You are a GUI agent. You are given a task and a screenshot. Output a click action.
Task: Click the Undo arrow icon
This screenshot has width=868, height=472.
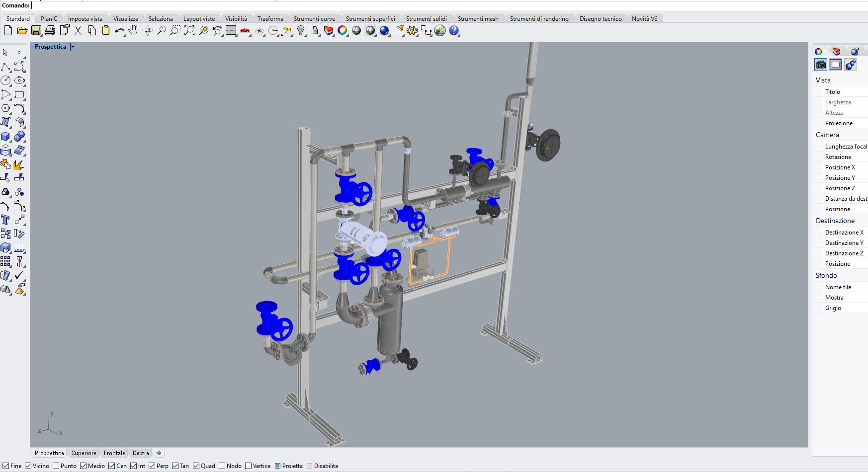(x=119, y=31)
